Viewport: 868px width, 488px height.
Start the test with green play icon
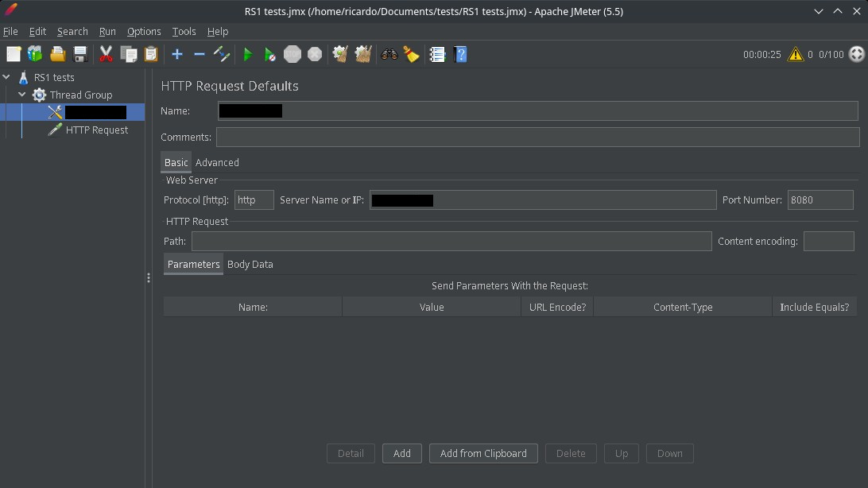pos(248,54)
